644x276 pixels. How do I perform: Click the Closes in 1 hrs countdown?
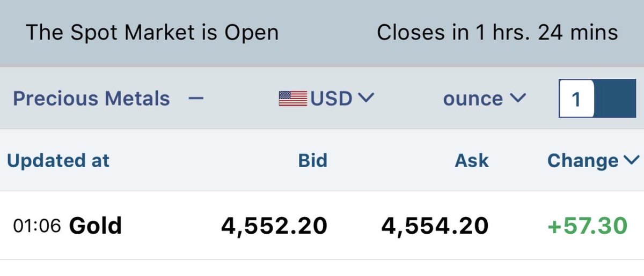(x=497, y=33)
